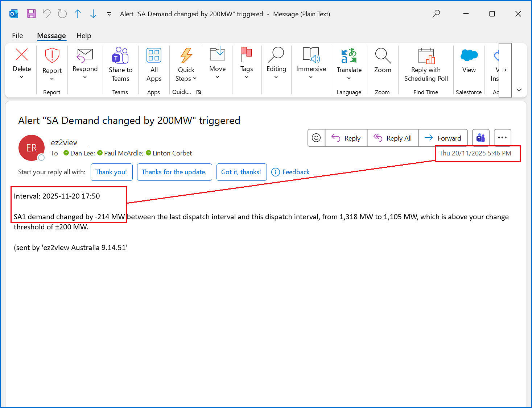
Task: Forward this alert email
Action: 443,138
